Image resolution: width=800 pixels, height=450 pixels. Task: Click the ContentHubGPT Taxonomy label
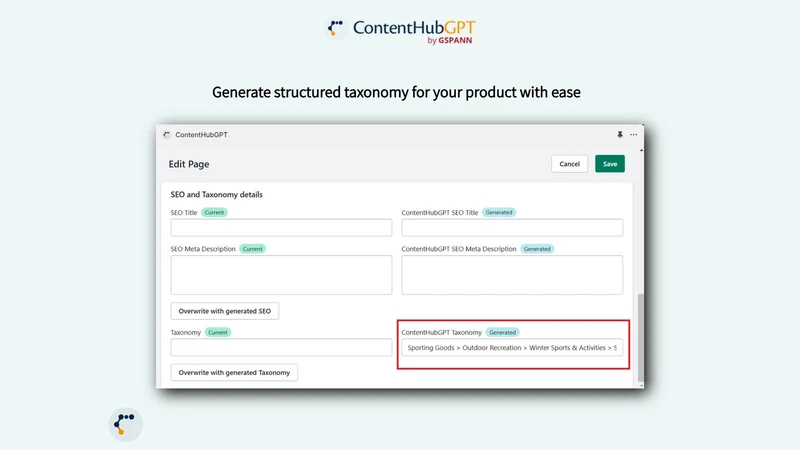(x=441, y=332)
